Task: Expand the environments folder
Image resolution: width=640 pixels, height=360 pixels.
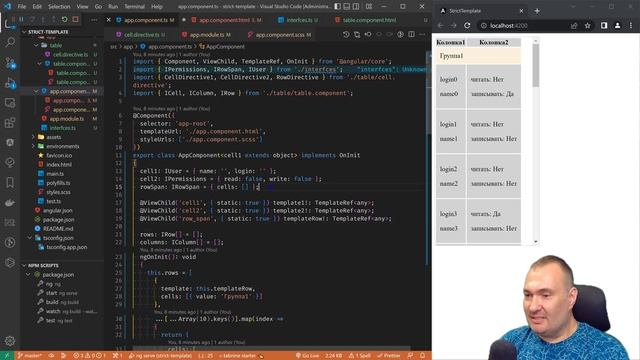Action: pyautogui.click(x=33, y=146)
